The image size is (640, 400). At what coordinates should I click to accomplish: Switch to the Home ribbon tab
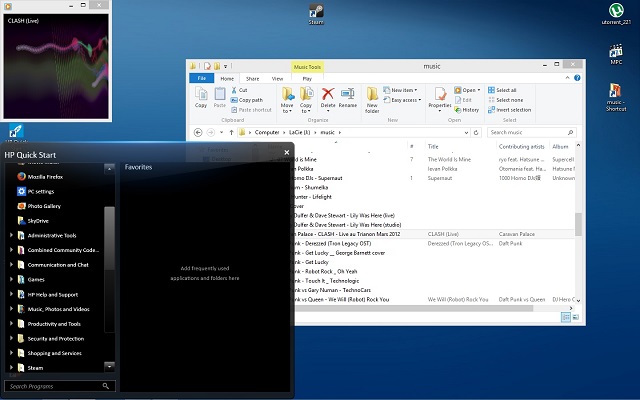coord(227,78)
